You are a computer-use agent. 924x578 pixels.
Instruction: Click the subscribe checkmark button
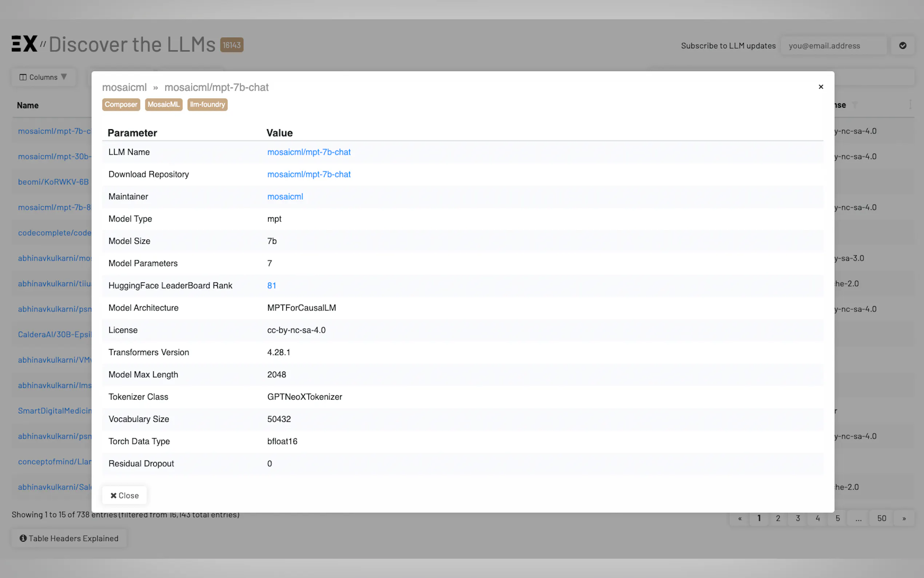point(902,45)
